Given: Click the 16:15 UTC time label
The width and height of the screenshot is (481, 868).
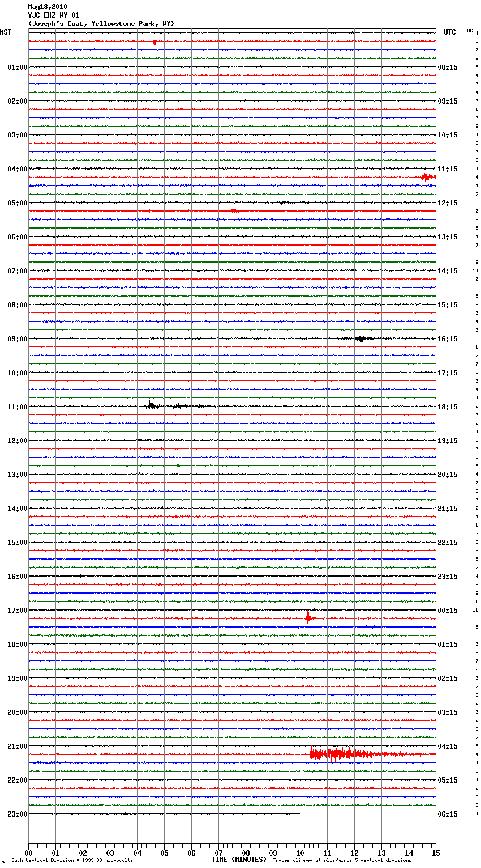Looking at the screenshot, I should (x=448, y=339).
